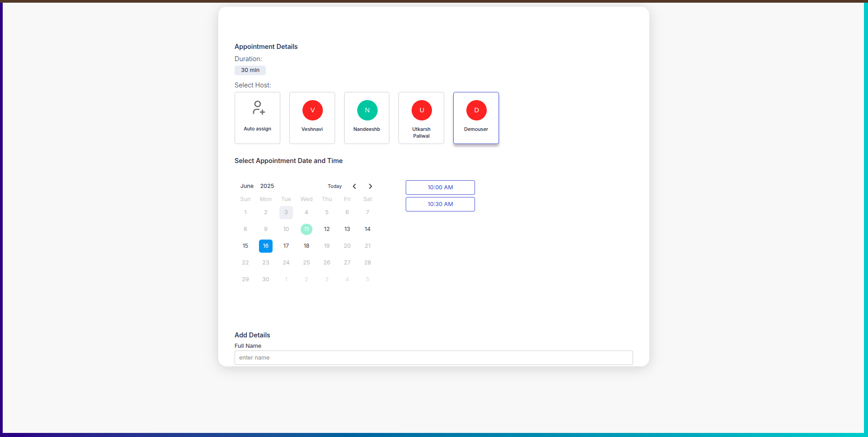Focus the Full Name input field
The image size is (868, 437).
pos(433,358)
